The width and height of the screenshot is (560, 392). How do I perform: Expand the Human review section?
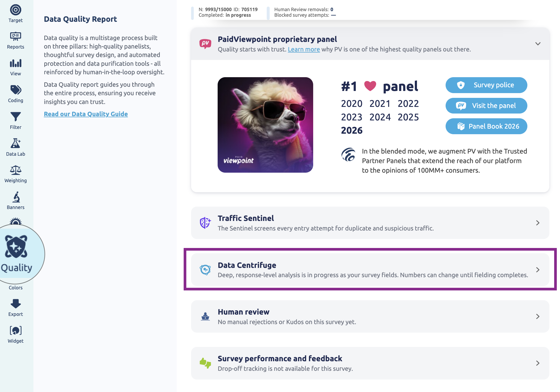(370, 316)
